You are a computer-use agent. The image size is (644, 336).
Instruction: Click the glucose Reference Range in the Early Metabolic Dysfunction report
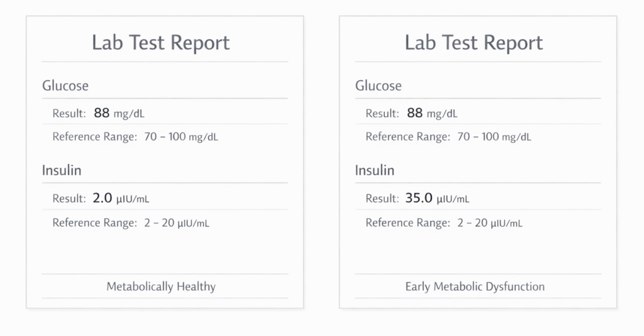coord(448,137)
